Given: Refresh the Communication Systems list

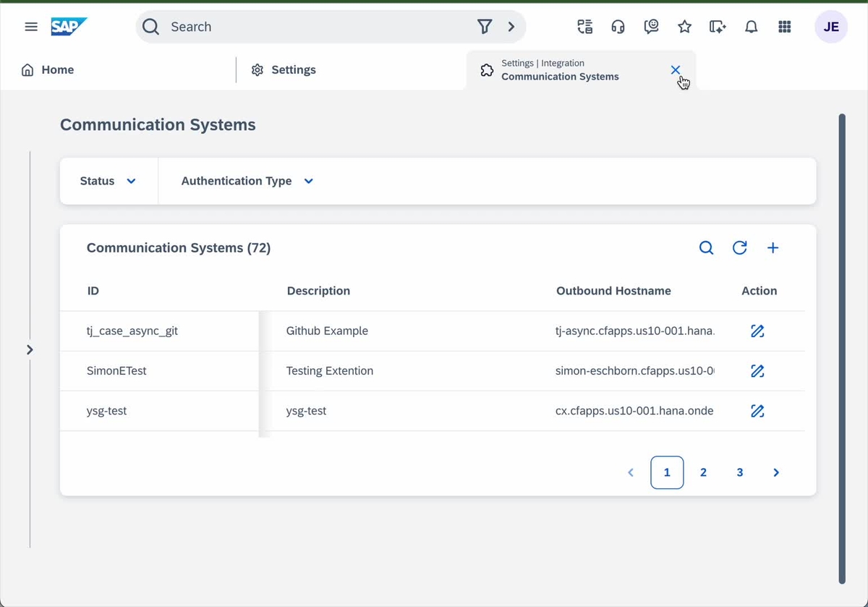Looking at the screenshot, I should pos(739,247).
